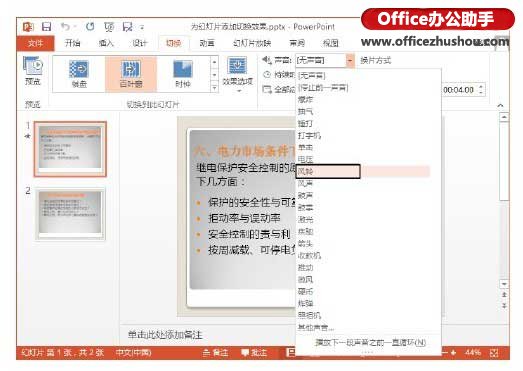523x371 pixels.
Task: Click the 声音 combo box field showing [无声音]
Action: point(321,60)
